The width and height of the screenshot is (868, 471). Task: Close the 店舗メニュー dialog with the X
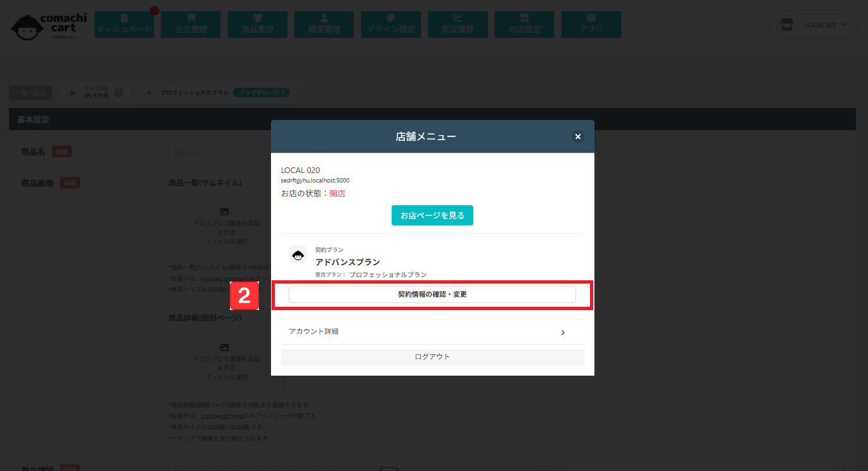pyautogui.click(x=577, y=136)
